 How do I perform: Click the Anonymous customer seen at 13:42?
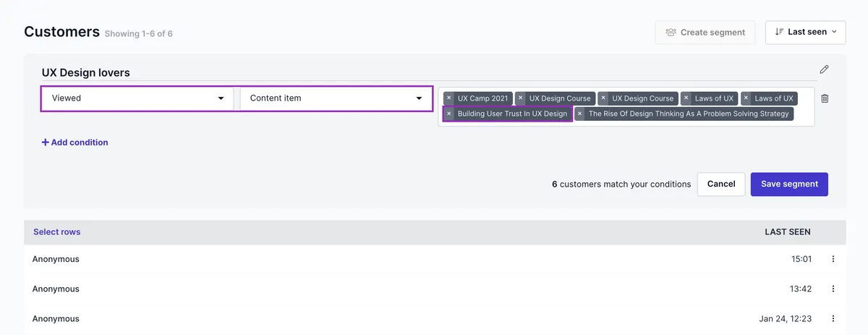(x=56, y=289)
